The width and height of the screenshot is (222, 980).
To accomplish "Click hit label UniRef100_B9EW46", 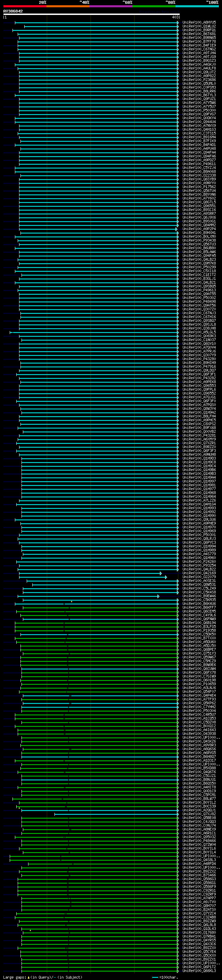I will (199, 596).
